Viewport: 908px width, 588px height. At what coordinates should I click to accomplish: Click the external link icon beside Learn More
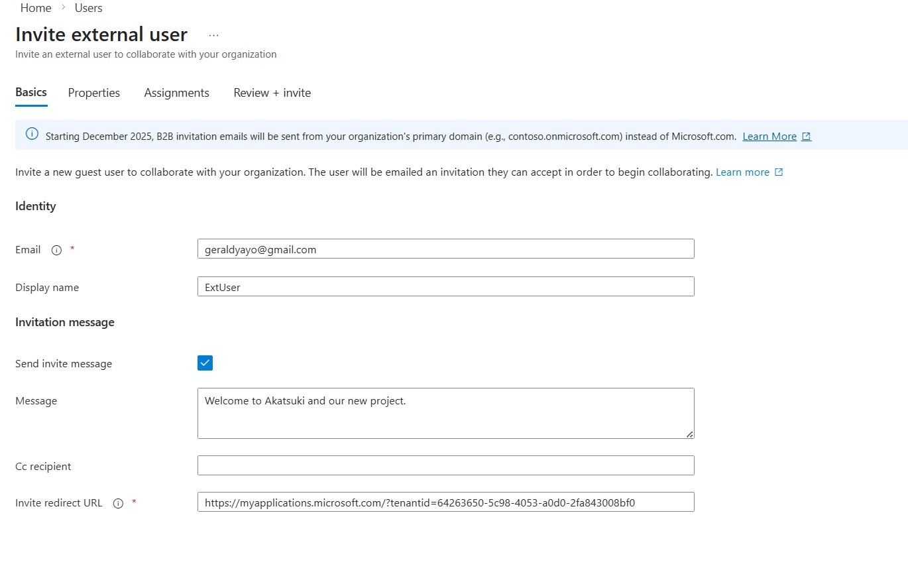(x=806, y=137)
